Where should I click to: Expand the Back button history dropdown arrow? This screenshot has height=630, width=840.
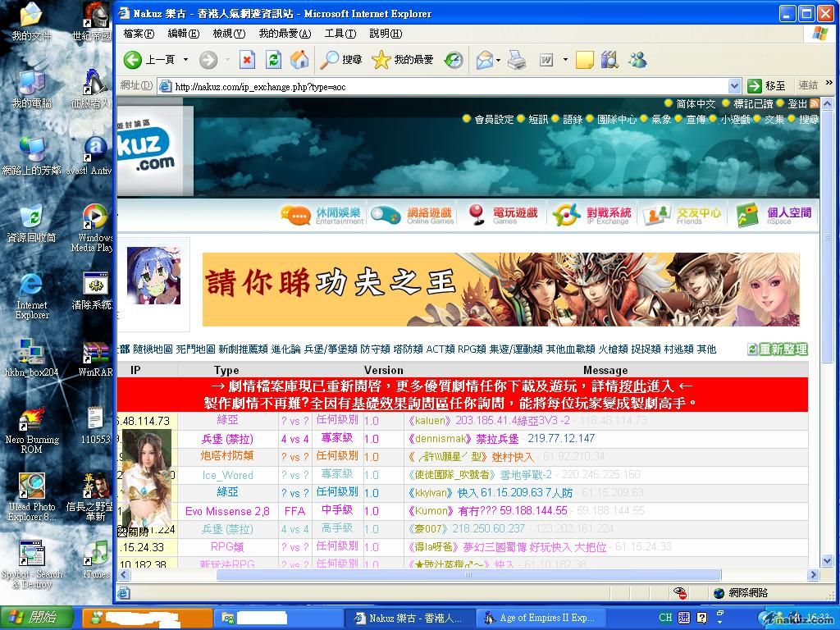(x=185, y=59)
